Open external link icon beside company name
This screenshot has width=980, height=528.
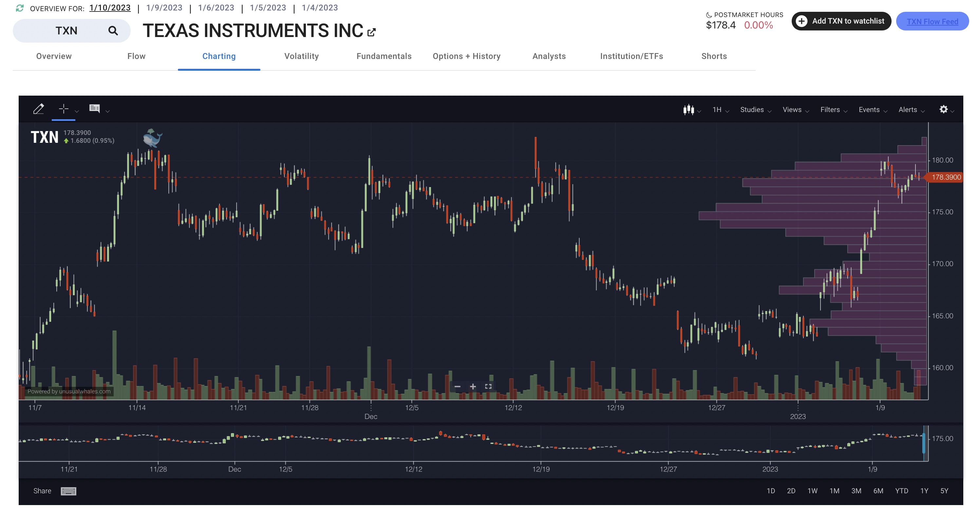372,33
